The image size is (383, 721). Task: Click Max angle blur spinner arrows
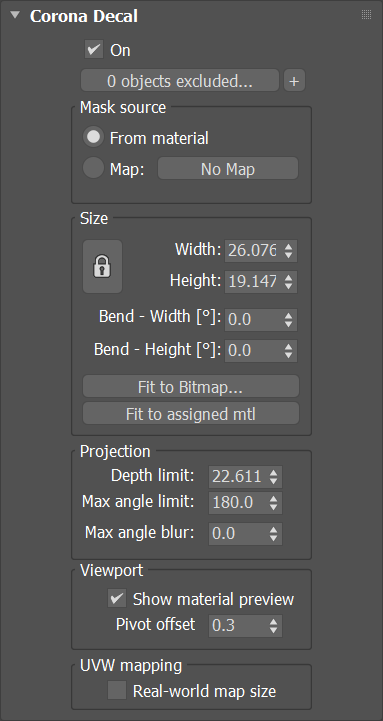coord(274,533)
